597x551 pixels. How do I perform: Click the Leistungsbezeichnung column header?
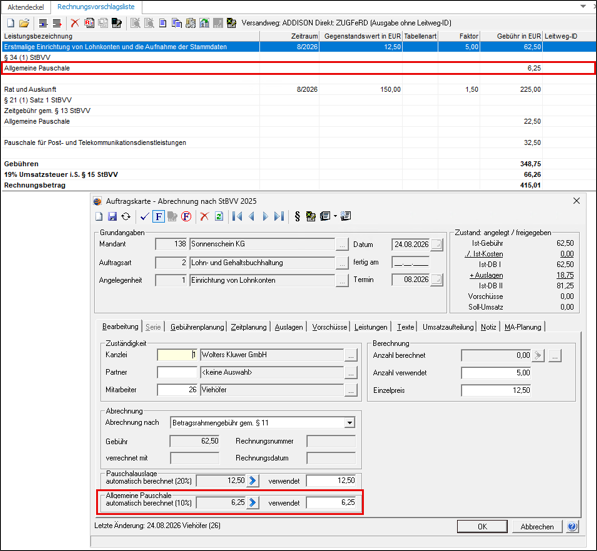pos(130,36)
